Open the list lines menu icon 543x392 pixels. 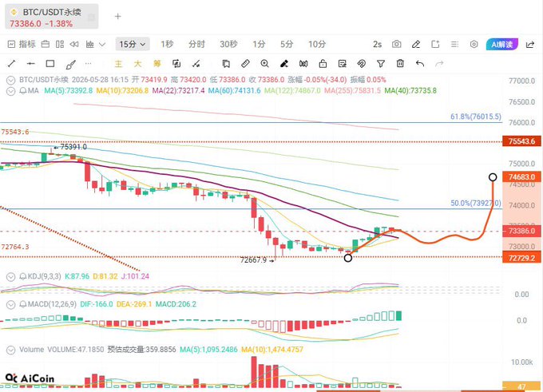click(454, 45)
